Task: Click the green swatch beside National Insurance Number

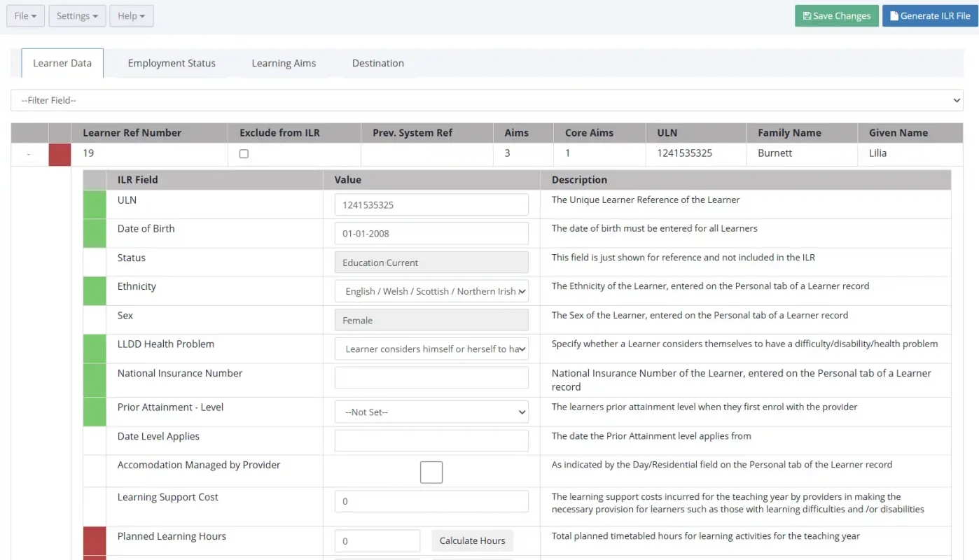Action: coord(95,380)
